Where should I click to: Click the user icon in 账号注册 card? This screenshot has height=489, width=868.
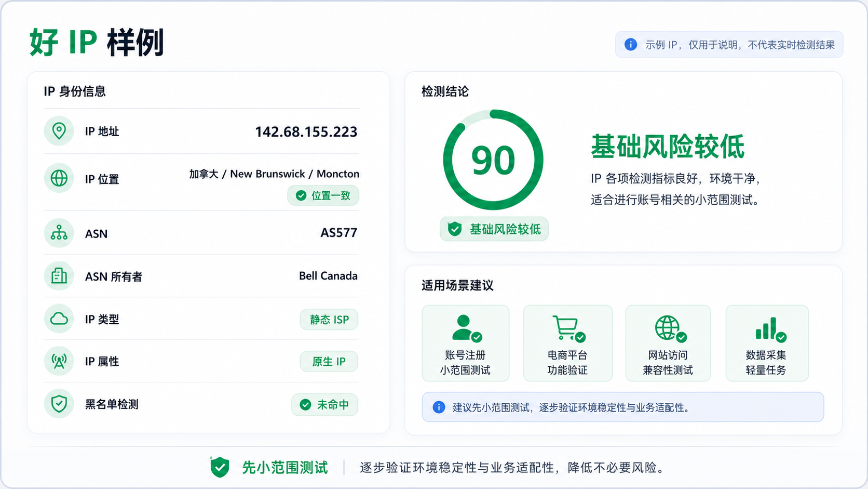[466, 328]
